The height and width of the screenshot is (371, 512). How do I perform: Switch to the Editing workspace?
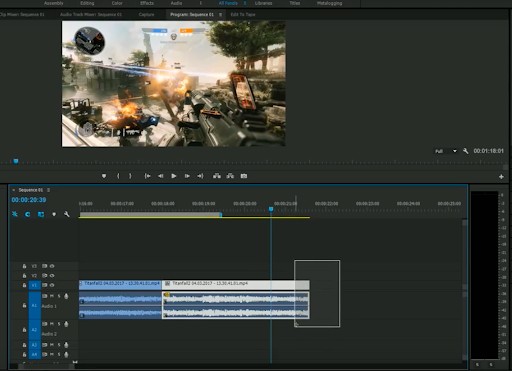pyautogui.click(x=87, y=3)
